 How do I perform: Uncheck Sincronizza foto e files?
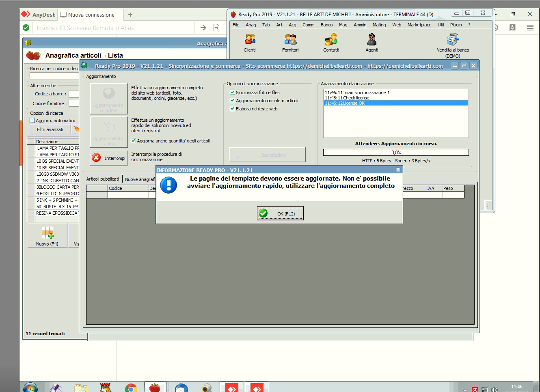click(x=233, y=93)
